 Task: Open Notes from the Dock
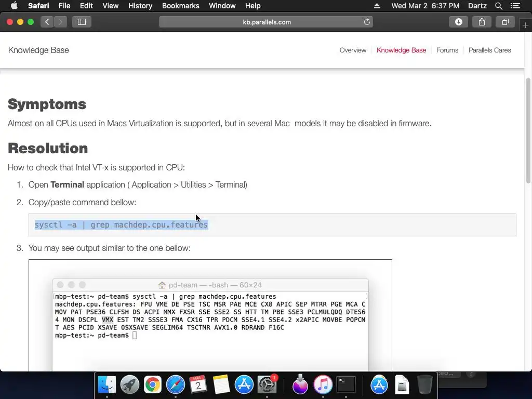[x=221, y=385]
